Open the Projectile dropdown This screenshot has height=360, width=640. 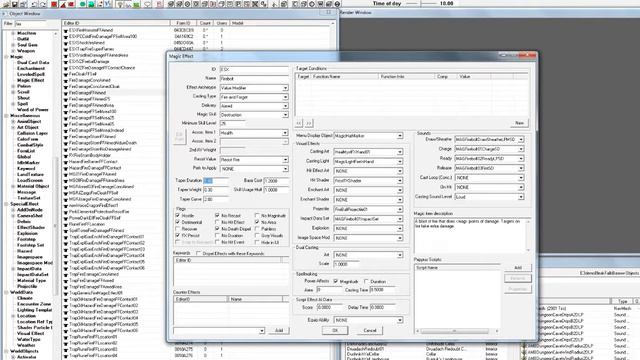pos(400,209)
